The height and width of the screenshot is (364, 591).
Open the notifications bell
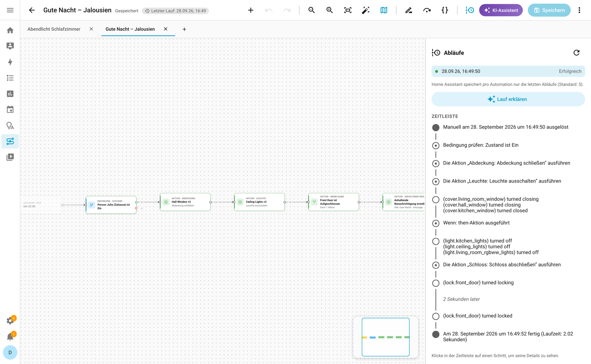pyautogui.click(x=11, y=337)
